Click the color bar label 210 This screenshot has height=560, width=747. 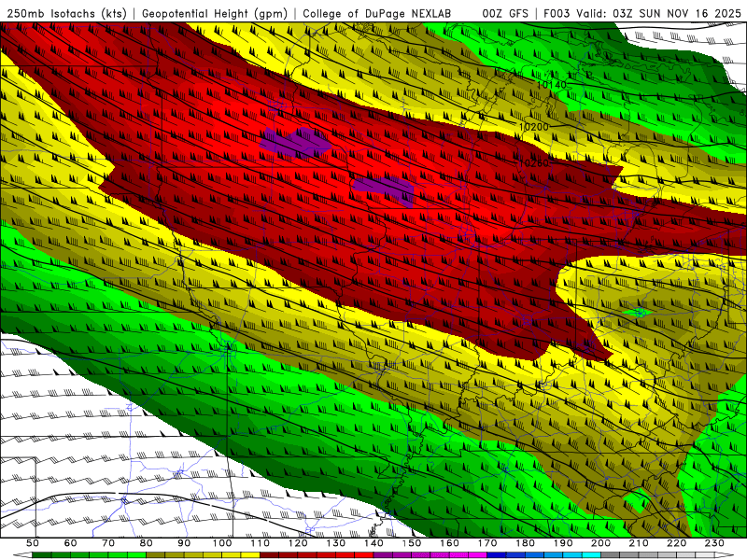point(639,543)
